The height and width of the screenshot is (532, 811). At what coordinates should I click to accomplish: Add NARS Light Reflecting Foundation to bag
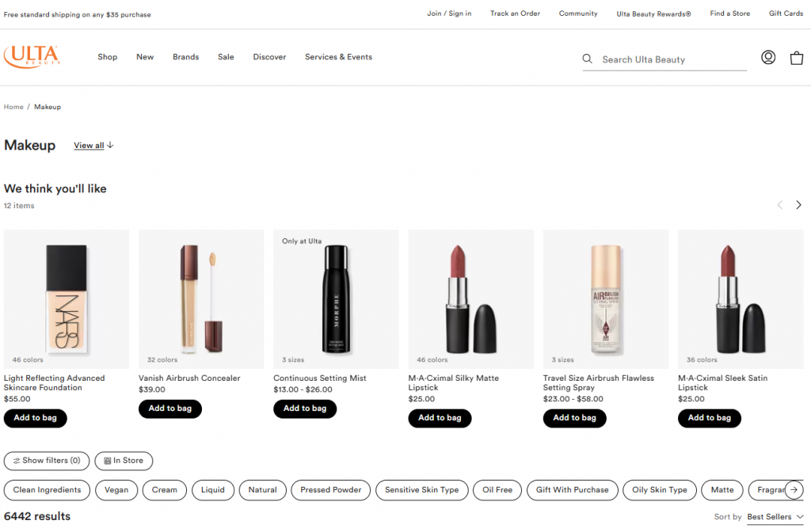click(x=35, y=418)
